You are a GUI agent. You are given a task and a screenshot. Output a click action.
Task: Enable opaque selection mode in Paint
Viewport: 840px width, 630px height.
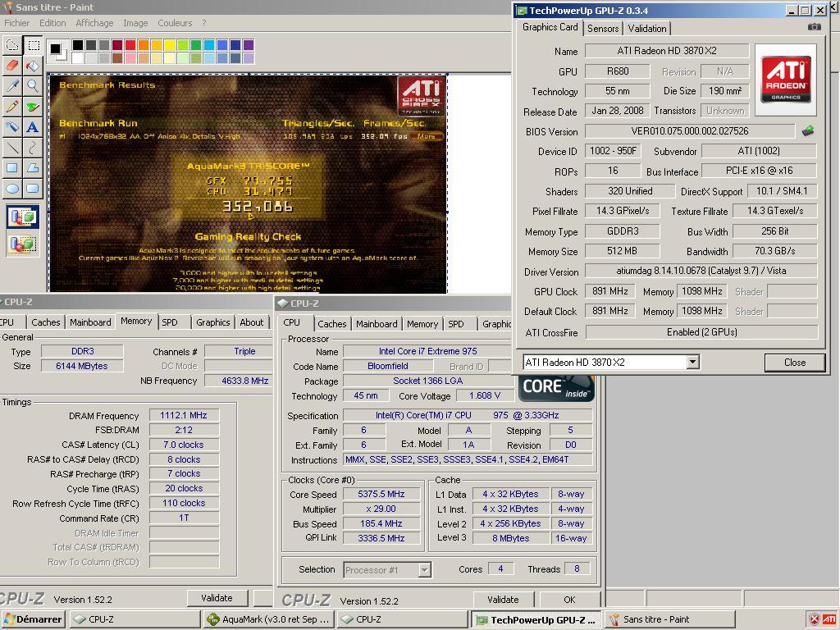(22, 217)
